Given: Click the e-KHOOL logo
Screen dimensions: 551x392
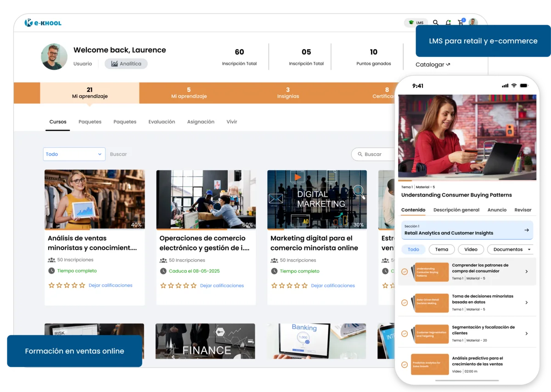Looking at the screenshot, I should click(43, 22).
